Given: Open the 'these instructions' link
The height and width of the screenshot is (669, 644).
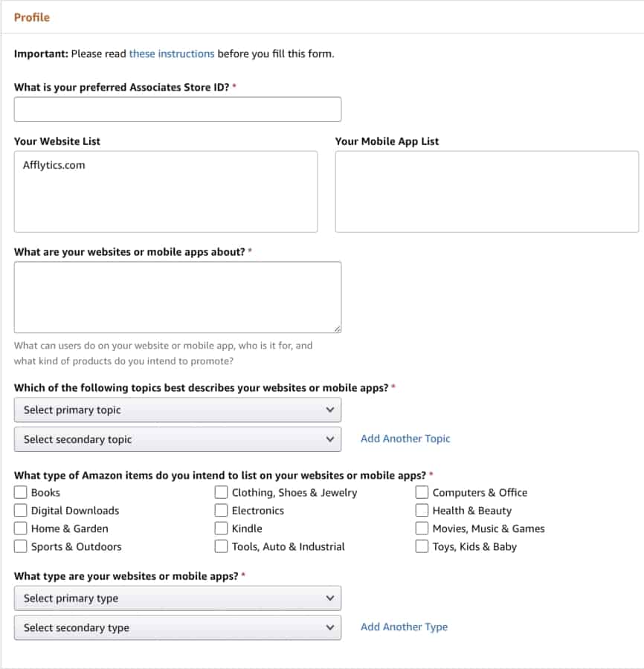Looking at the screenshot, I should click(172, 54).
